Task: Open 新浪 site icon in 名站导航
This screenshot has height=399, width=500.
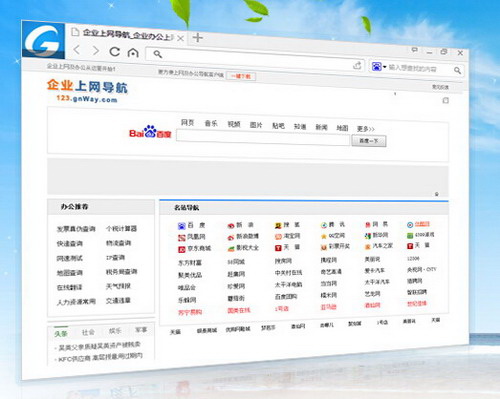Action: [231, 226]
